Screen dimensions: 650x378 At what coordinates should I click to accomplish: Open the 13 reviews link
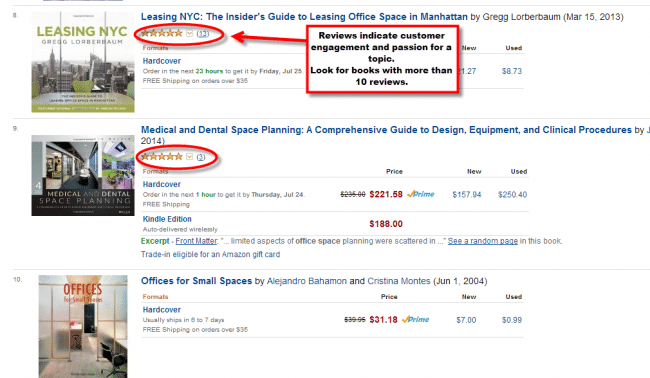click(x=203, y=34)
